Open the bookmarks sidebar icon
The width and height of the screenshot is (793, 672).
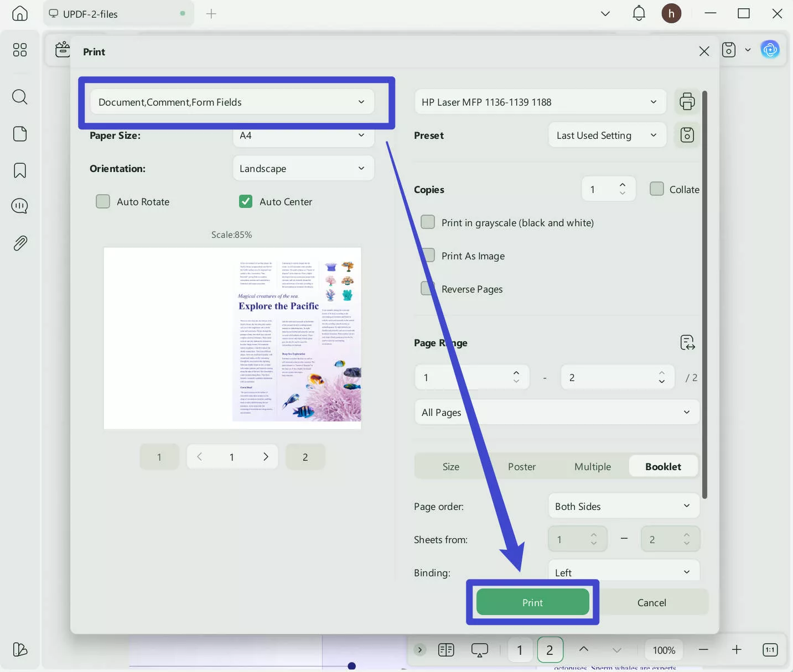(x=20, y=170)
